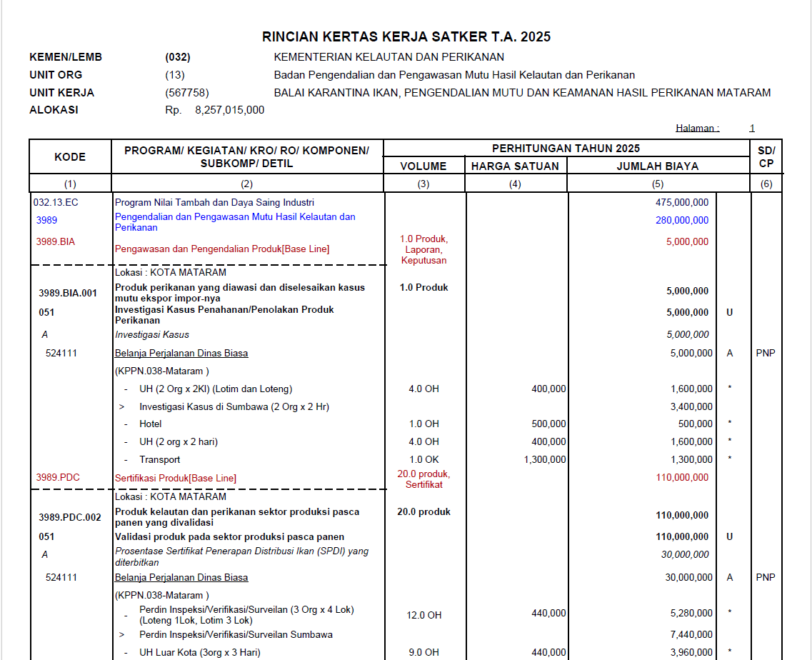Image resolution: width=812 pixels, height=660 pixels.
Task: Click the unit kerja code (567758)
Action: pos(187,93)
